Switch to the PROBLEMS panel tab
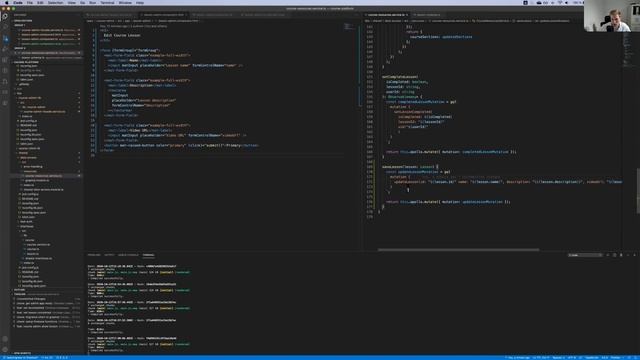640x360 pixels. 94,255
